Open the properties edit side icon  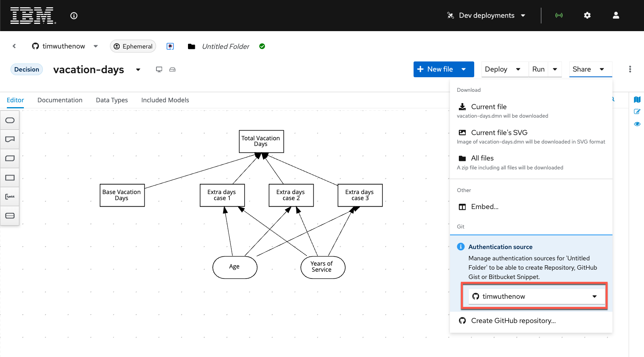[637, 112]
